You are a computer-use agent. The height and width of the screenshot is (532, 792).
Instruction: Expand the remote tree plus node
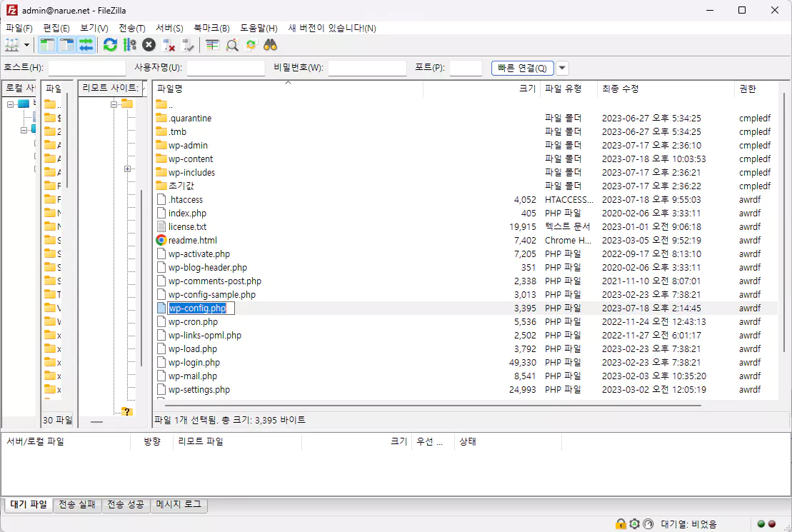click(x=127, y=169)
